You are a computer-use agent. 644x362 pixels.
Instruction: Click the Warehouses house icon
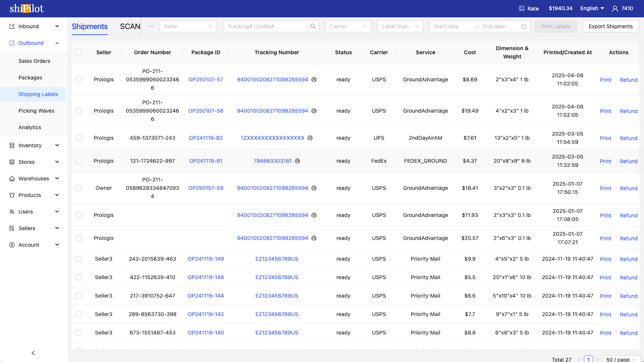[11, 178]
